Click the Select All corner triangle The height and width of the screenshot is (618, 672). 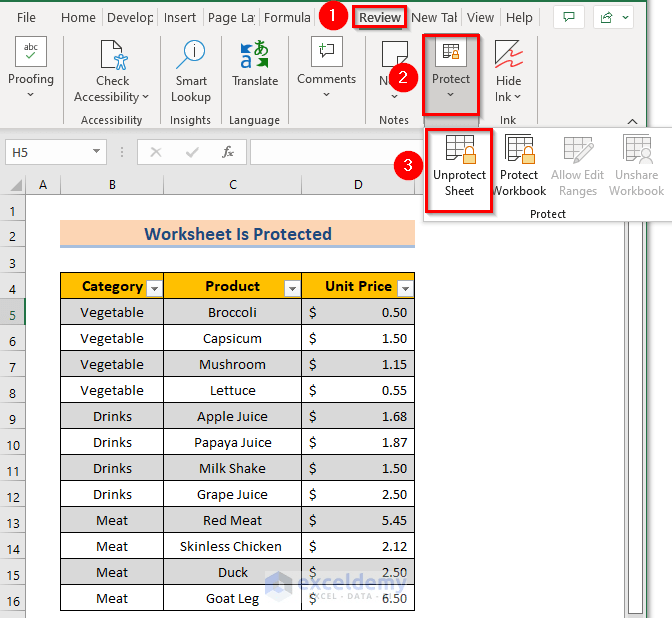coord(16,185)
